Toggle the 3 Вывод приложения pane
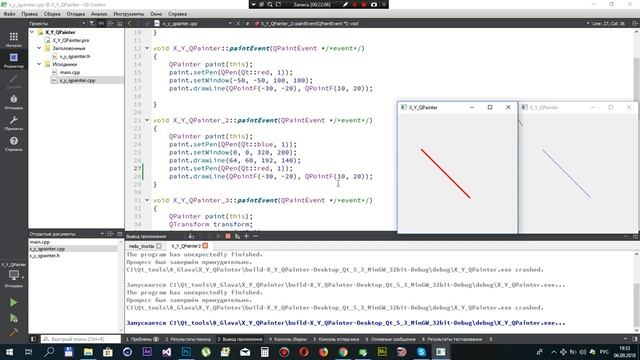Image resolution: width=640 pixels, height=360 pixels. 240,339
